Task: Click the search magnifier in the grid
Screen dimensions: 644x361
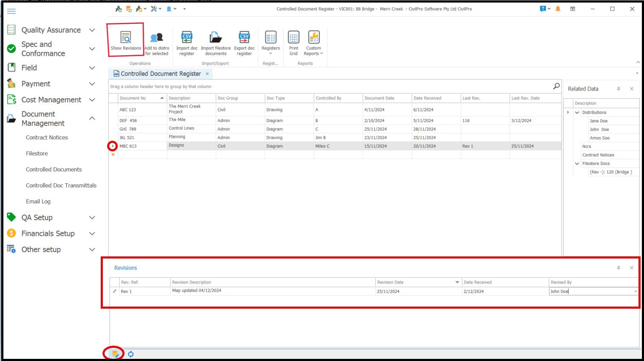Action: pos(556,86)
